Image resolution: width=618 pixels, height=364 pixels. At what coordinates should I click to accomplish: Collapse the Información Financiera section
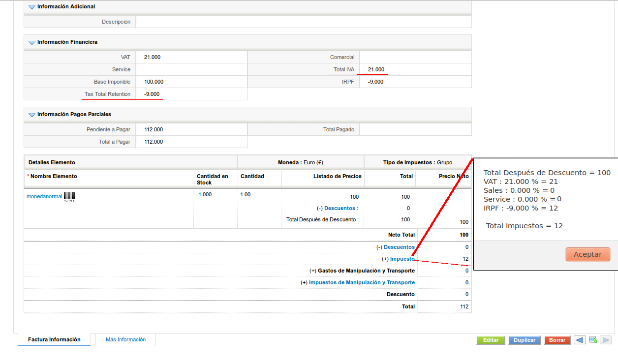pos(32,42)
